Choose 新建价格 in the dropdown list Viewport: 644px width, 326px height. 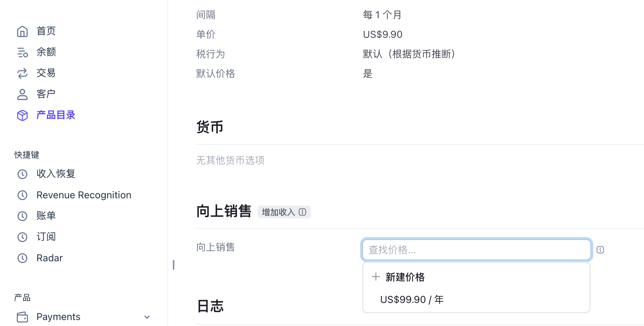(x=405, y=277)
